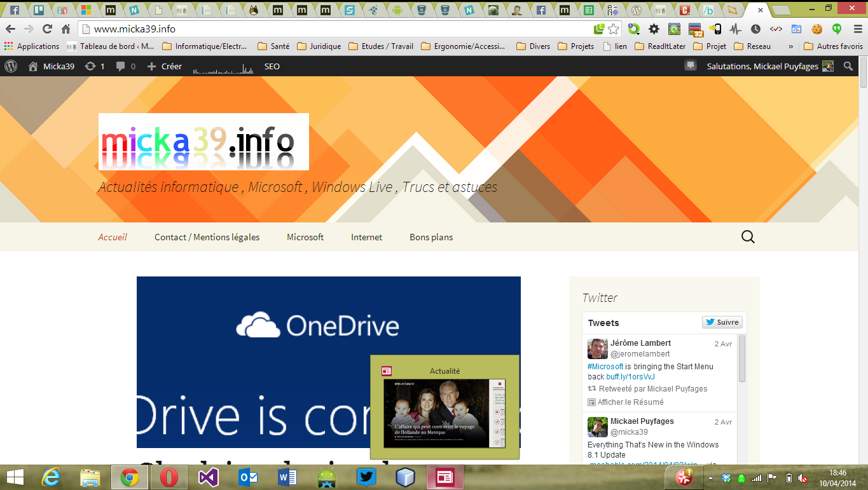
Task: Open Internet Explorer from the taskbar
Action: 52,477
